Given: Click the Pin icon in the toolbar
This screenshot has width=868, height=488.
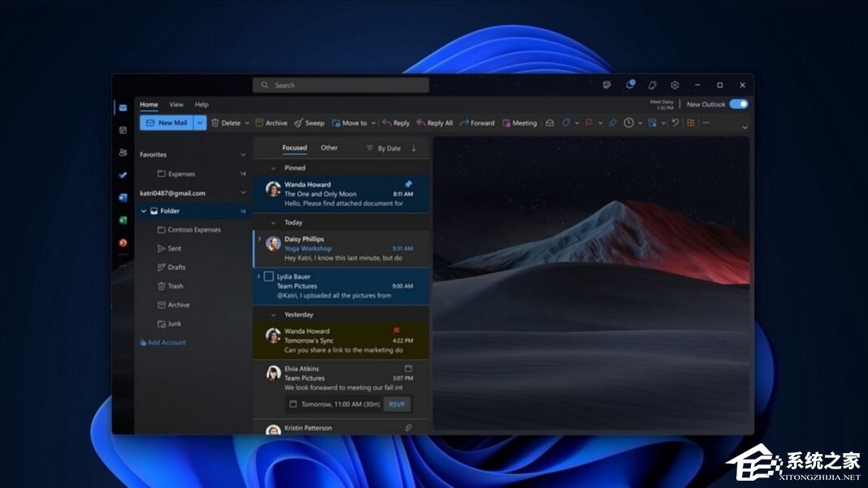Looking at the screenshot, I should click(613, 123).
